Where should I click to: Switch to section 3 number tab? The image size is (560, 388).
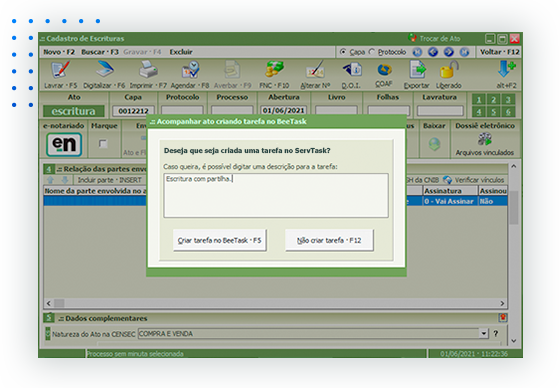[508, 99]
